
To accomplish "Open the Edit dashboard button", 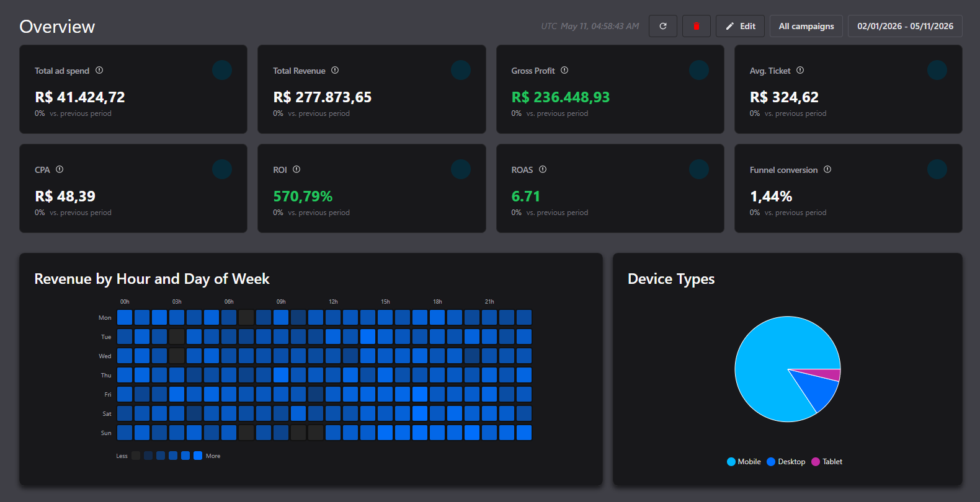I will [741, 26].
